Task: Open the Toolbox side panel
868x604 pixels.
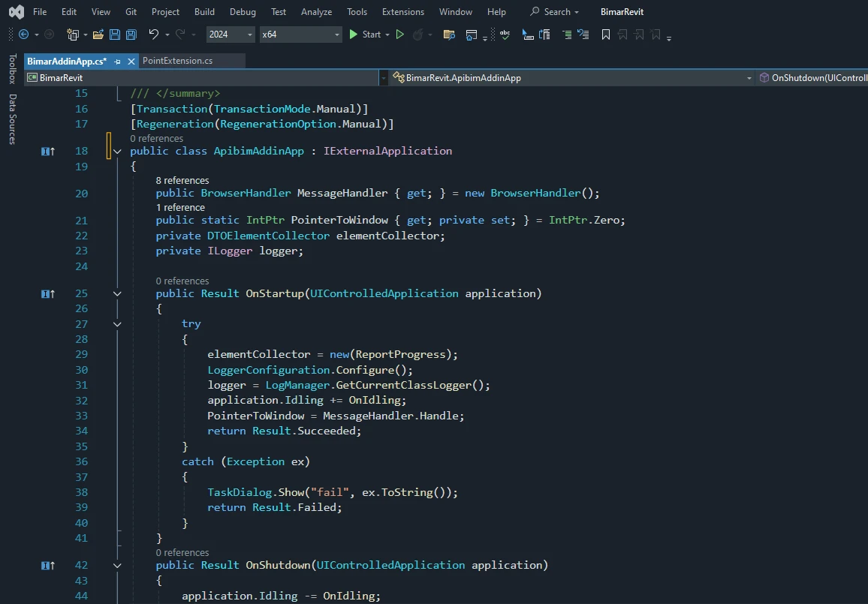Action: coord(11,72)
